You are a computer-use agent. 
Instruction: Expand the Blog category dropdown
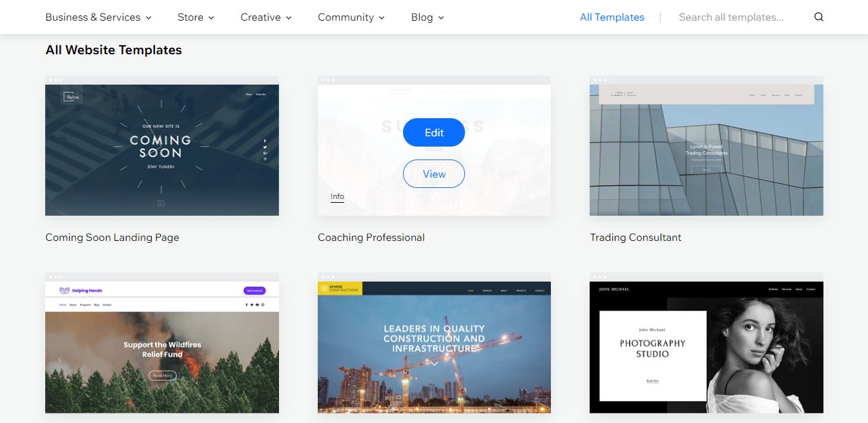428,17
